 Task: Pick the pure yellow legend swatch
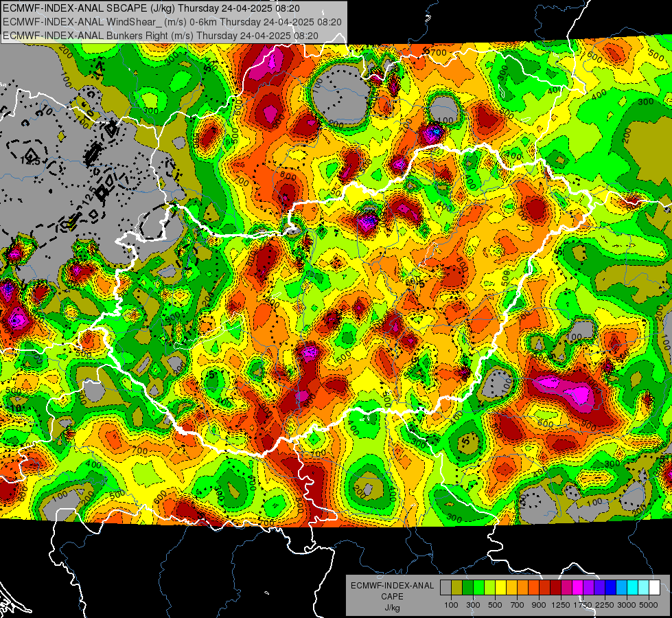[500, 588]
